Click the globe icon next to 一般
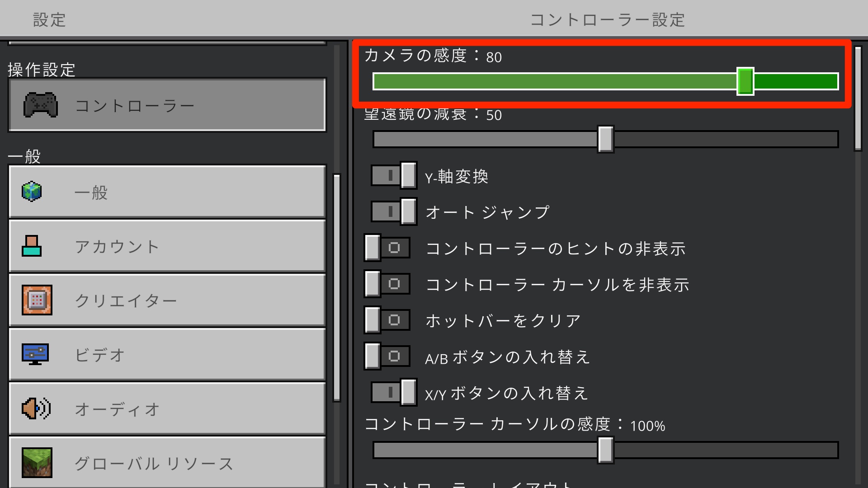 (31, 192)
